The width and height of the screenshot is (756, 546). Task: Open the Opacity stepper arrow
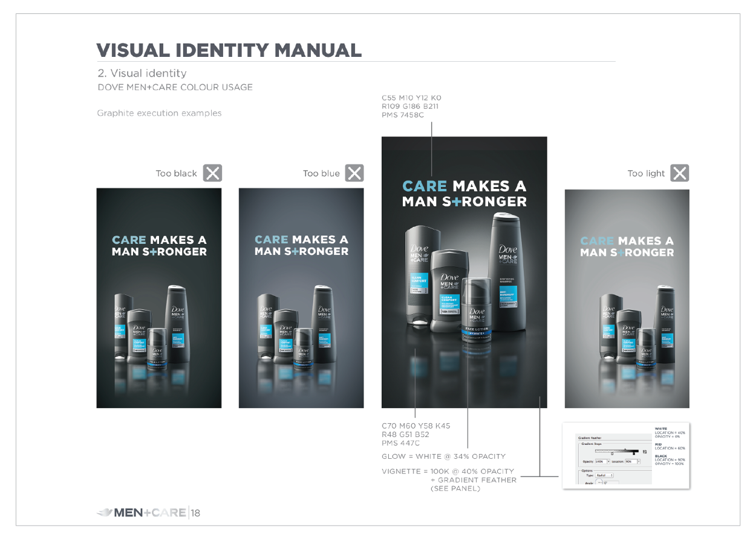(608, 462)
